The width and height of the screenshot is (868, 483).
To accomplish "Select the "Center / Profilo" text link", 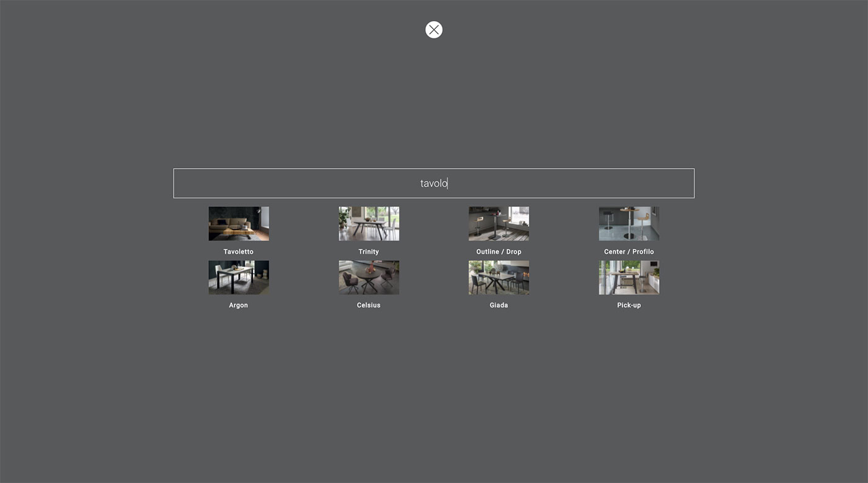I will point(629,252).
